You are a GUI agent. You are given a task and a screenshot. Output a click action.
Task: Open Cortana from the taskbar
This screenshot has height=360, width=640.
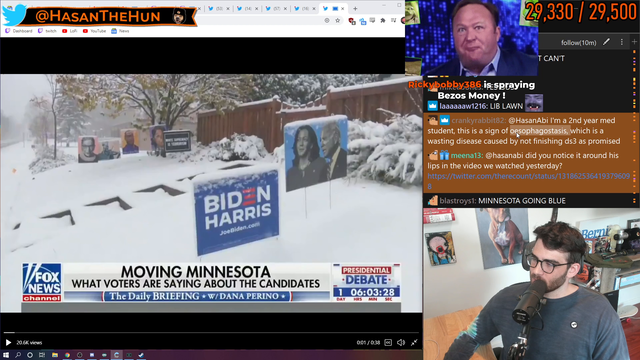(x=30, y=355)
